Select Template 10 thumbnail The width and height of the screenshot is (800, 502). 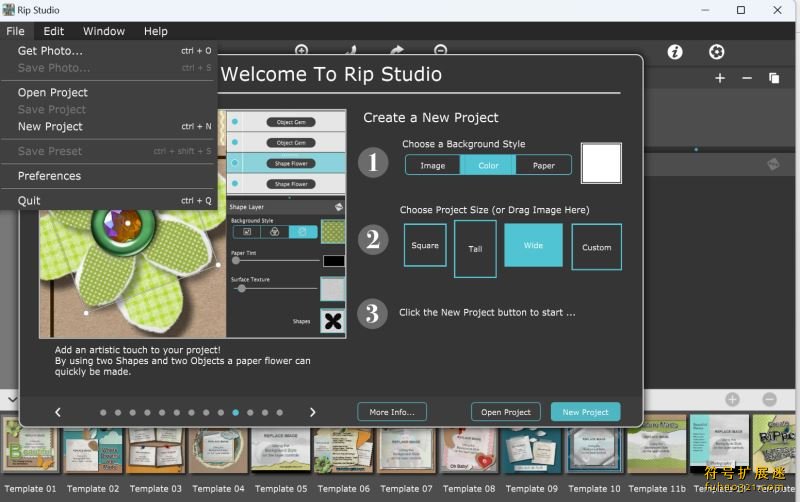(x=594, y=449)
